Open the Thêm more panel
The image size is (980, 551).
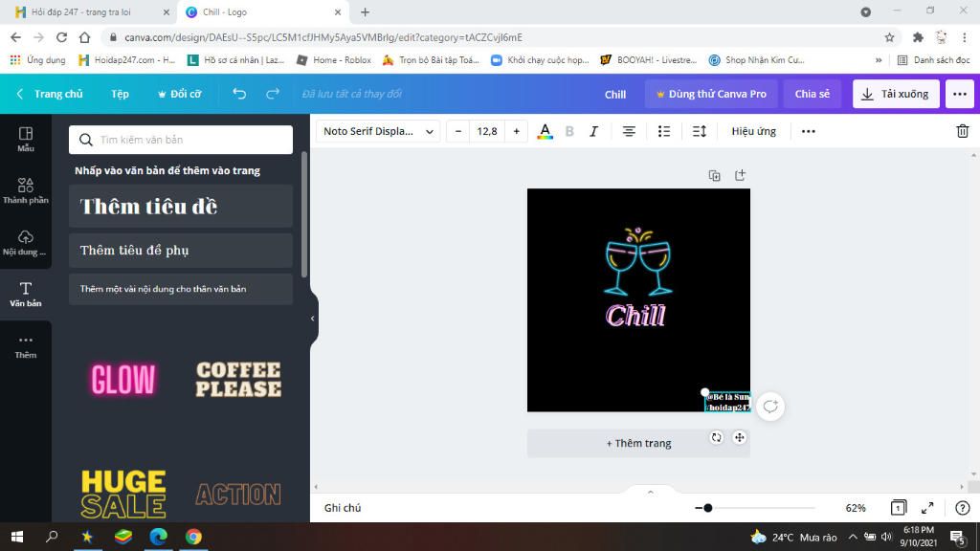(26, 346)
